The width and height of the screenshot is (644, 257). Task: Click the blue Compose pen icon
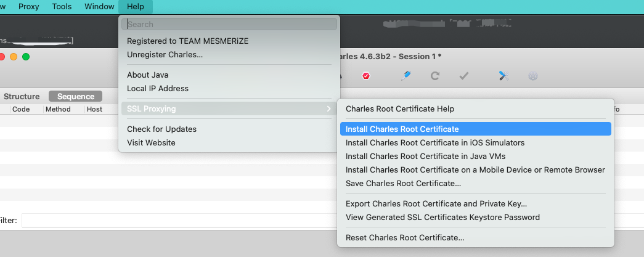(x=406, y=76)
